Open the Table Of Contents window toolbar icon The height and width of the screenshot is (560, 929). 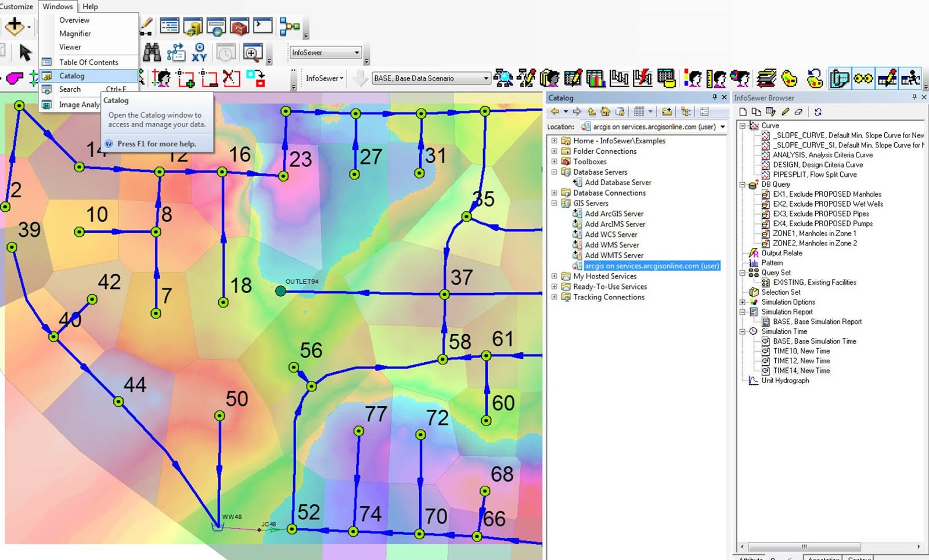(170, 26)
